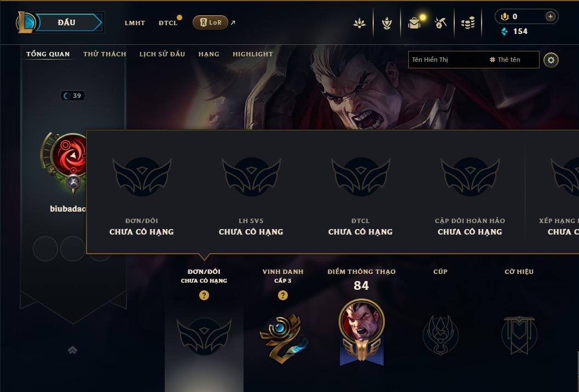This screenshot has height=392, width=579.
Task: Add RP with the plus button
Action: click(x=550, y=16)
